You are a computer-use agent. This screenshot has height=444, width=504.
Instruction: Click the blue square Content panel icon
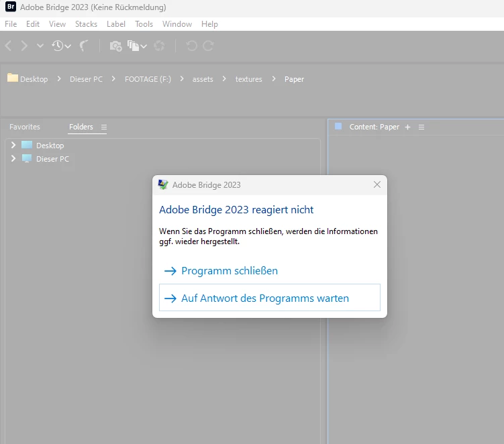[x=338, y=126]
